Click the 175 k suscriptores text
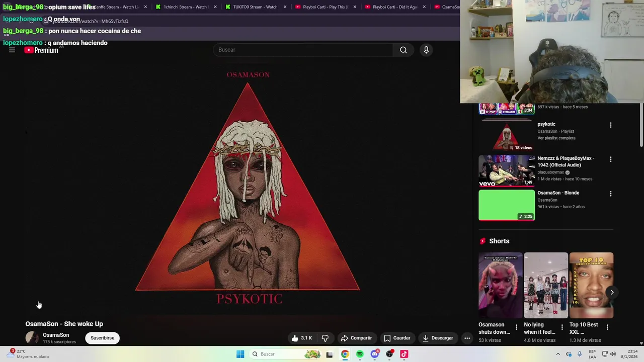Screen dimensions: 644x362 (x=59, y=342)
